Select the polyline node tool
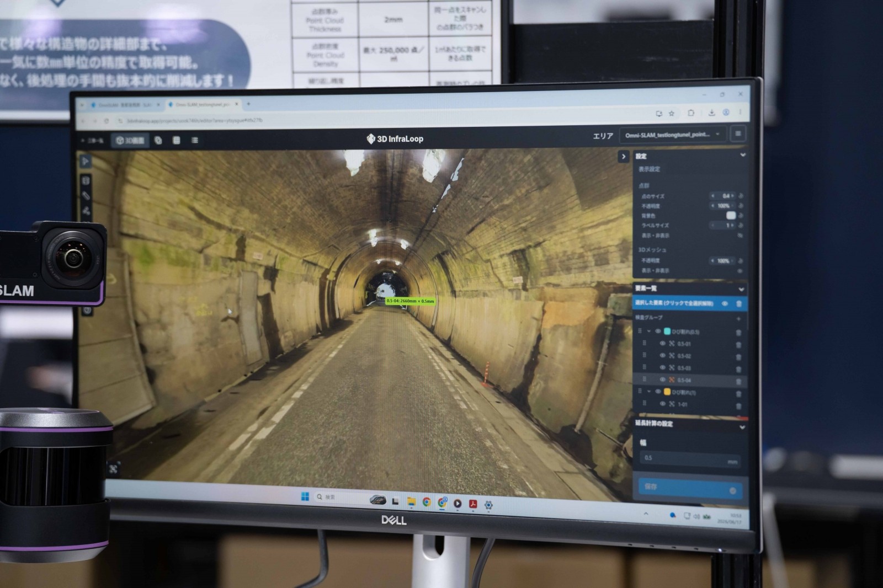883x588 pixels. (x=86, y=211)
